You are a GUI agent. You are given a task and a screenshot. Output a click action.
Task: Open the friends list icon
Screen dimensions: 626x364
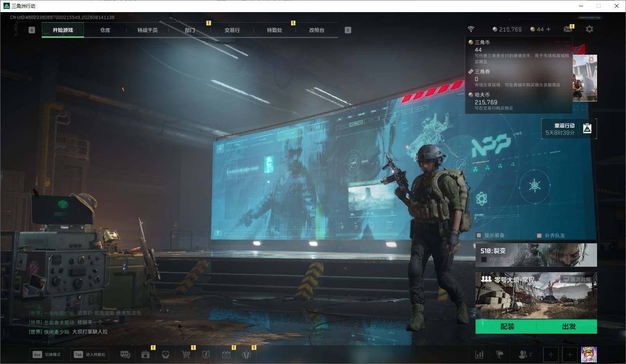525,355
